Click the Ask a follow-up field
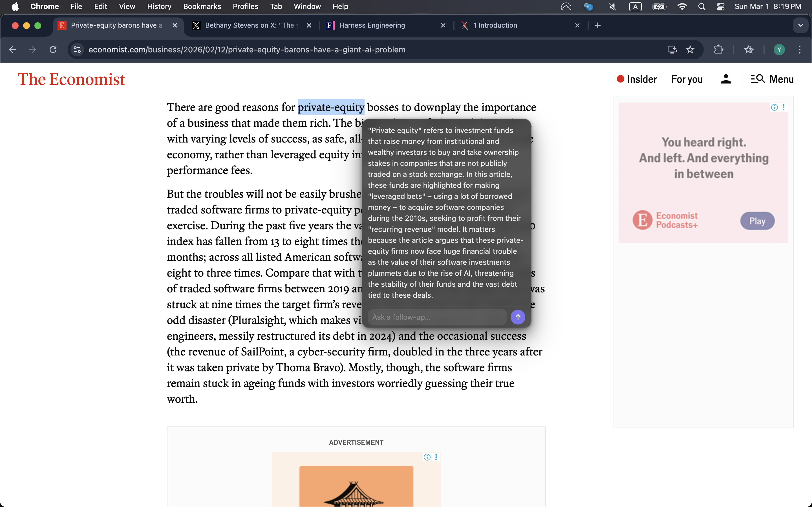Screen dimensions: 812x507 [x=436, y=317]
